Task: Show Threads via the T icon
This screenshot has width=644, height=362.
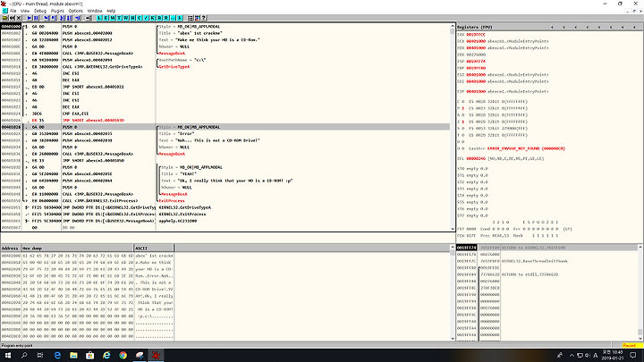Action: (x=119, y=18)
